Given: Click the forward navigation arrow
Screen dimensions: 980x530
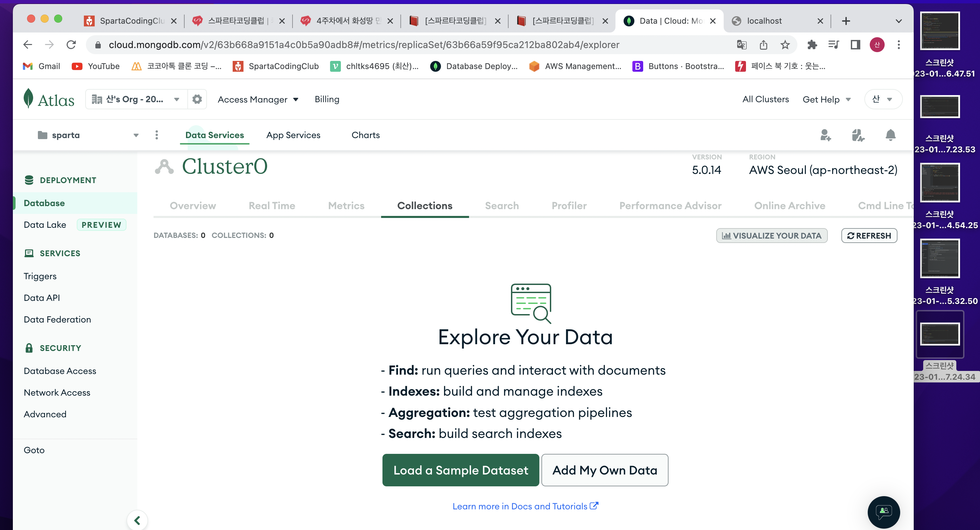Looking at the screenshot, I should click(x=49, y=45).
